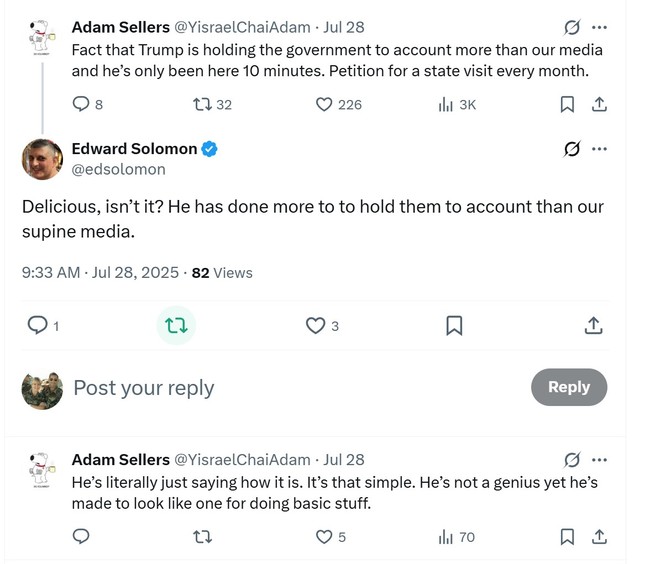
Task: Bookmark Edward Solomon's post
Action: pyautogui.click(x=453, y=325)
